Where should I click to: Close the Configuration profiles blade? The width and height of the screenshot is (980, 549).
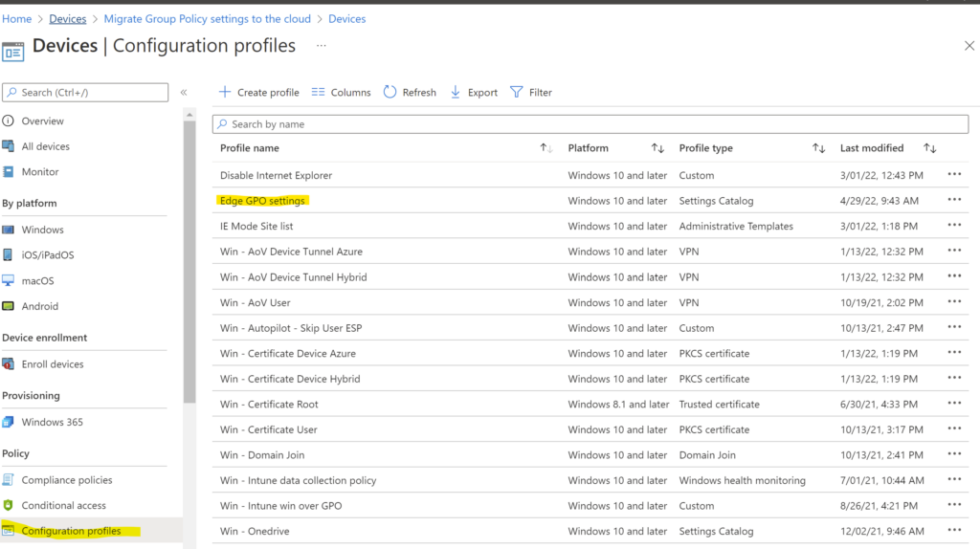969,46
